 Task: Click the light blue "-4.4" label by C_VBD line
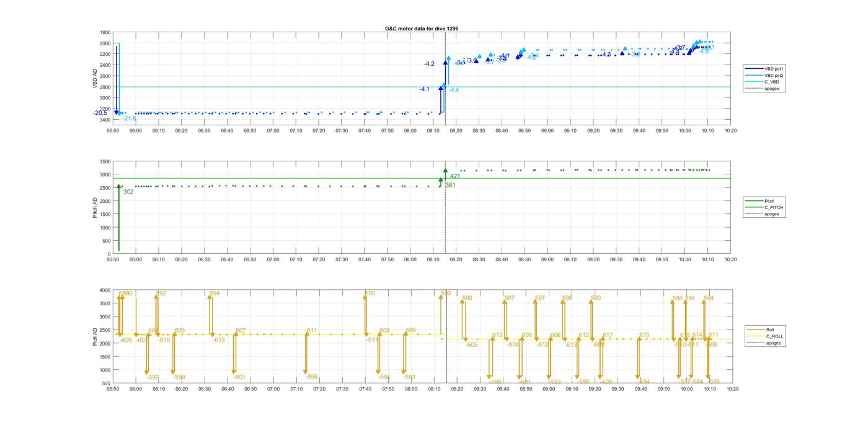click(454, 91)
